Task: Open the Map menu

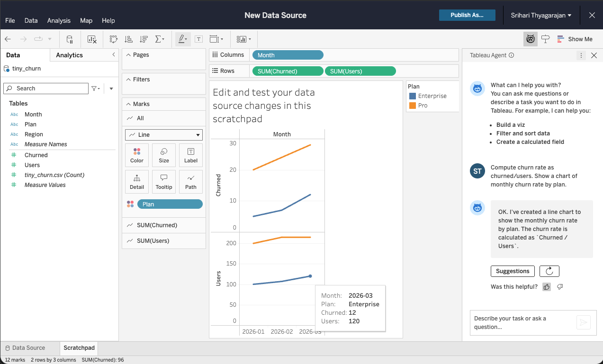Action: point(86,20)
